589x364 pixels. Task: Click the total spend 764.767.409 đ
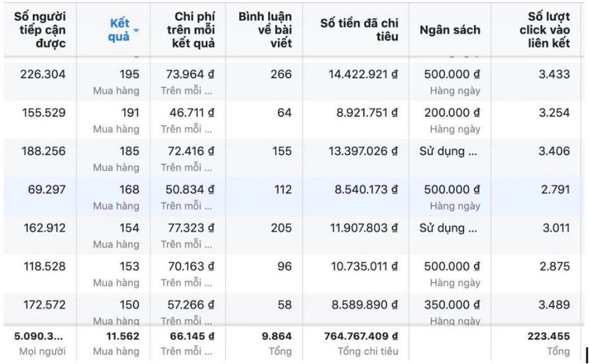click(361, 336)
